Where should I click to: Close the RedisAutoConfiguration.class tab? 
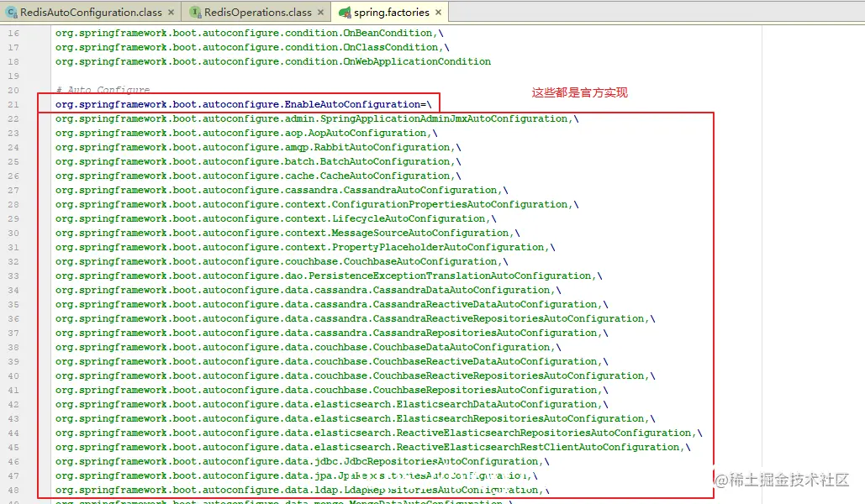[x=171, y=12]
